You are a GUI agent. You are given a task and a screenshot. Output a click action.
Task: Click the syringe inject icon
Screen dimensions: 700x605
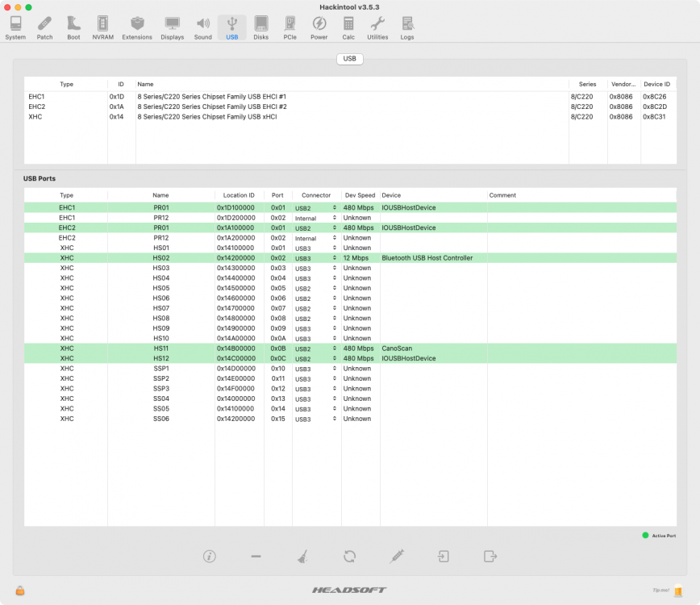pos(397,557)
